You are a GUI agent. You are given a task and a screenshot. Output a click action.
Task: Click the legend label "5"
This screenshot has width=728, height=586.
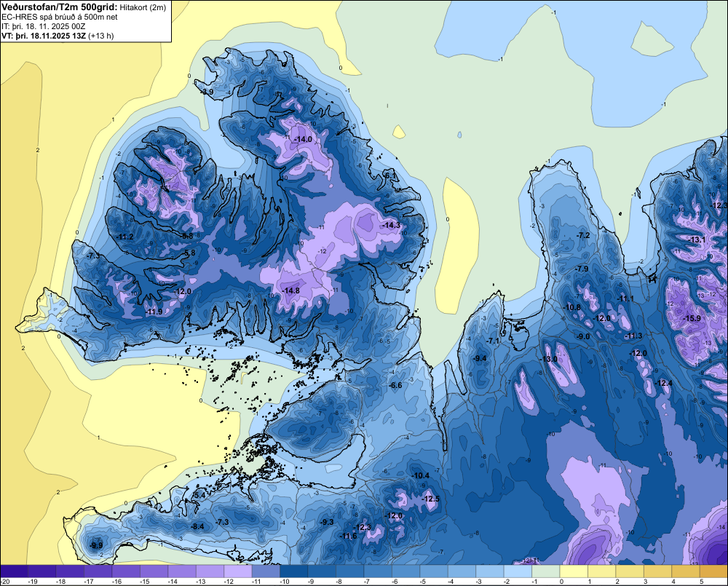(702, 582)
